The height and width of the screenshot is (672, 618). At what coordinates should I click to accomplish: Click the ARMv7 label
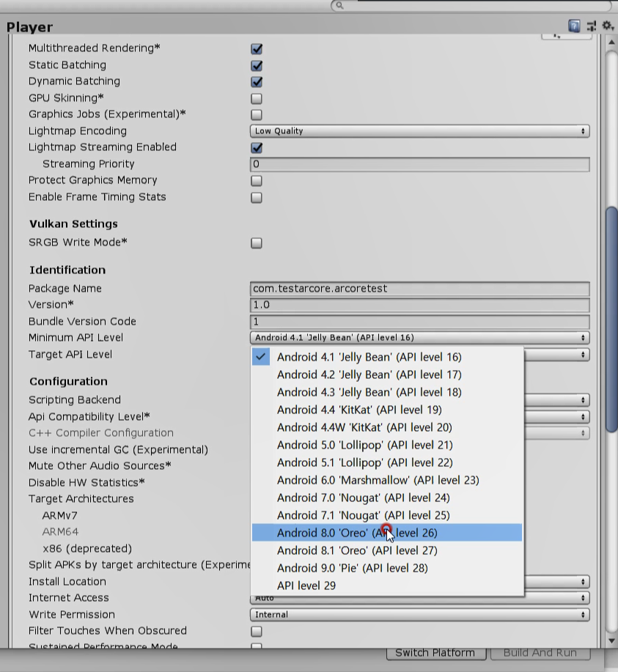59,516
